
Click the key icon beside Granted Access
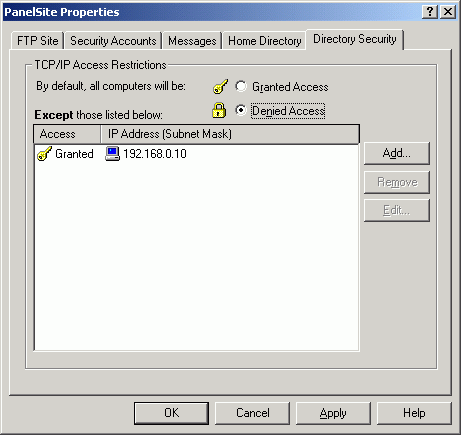click(220, 86)
